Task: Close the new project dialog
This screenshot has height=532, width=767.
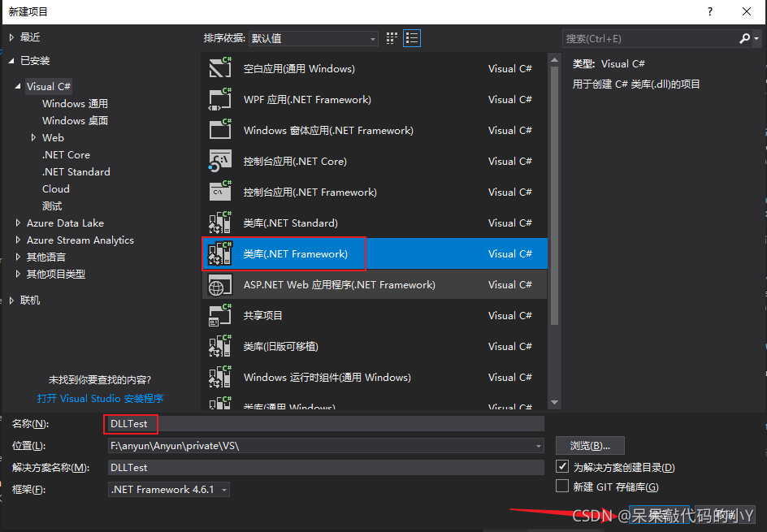Action: 747,11
